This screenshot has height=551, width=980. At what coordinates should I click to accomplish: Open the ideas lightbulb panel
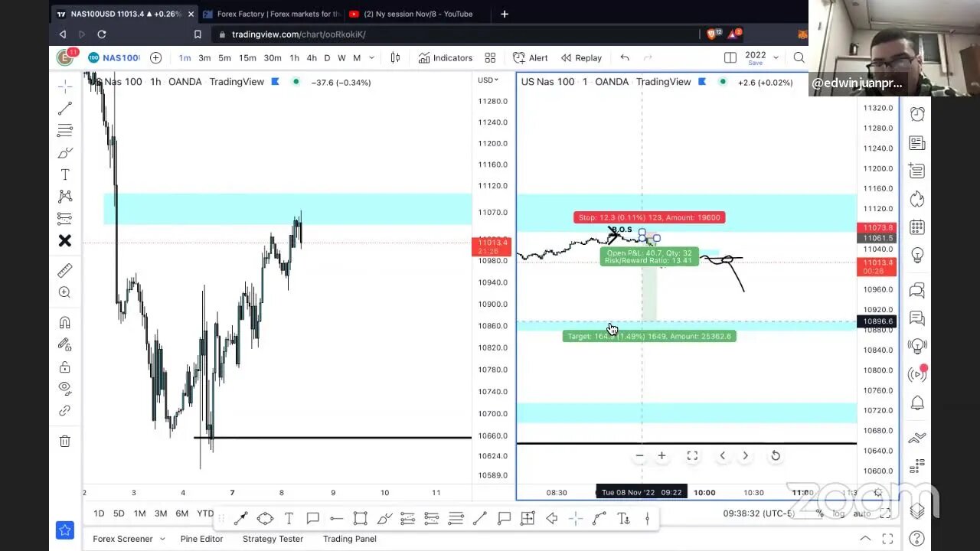917,255
